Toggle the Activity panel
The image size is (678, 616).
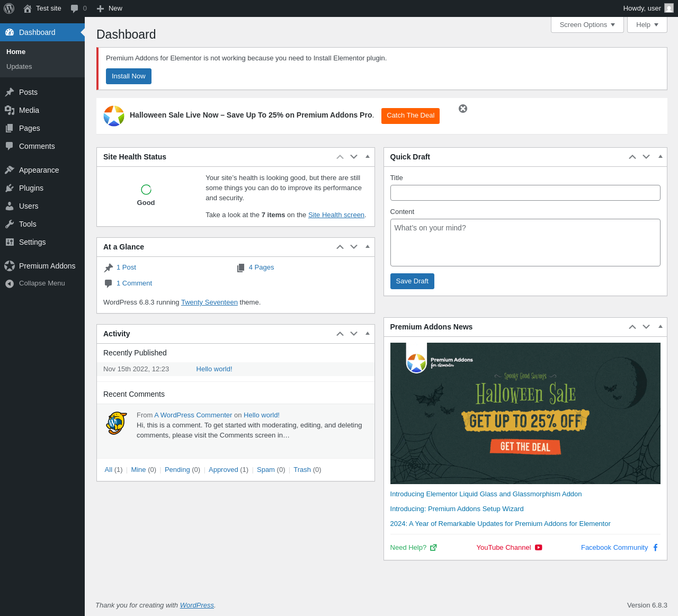pyautogui.click(x=368, y=334)
